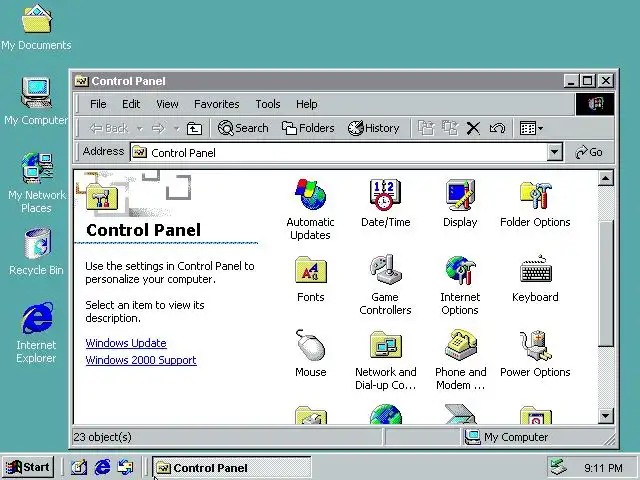The width and height of the screenshot is (640, 480).
Task: Click the Undo toolbar icon
Action: 497,129
